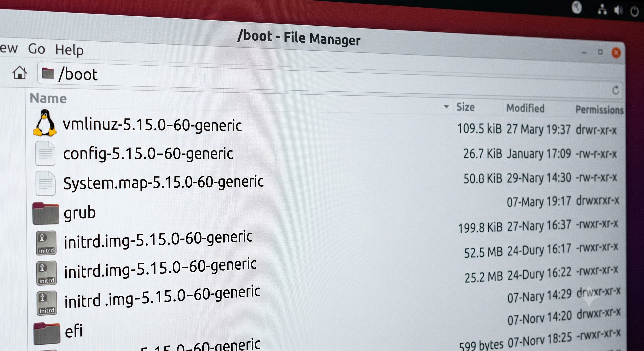
Task: Toggle the sort direction arrow beside Size
Action: (x=446, y=107)
